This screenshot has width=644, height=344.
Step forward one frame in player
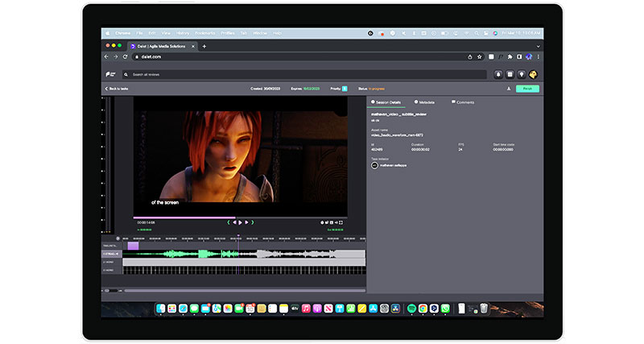tap(246, 222)
